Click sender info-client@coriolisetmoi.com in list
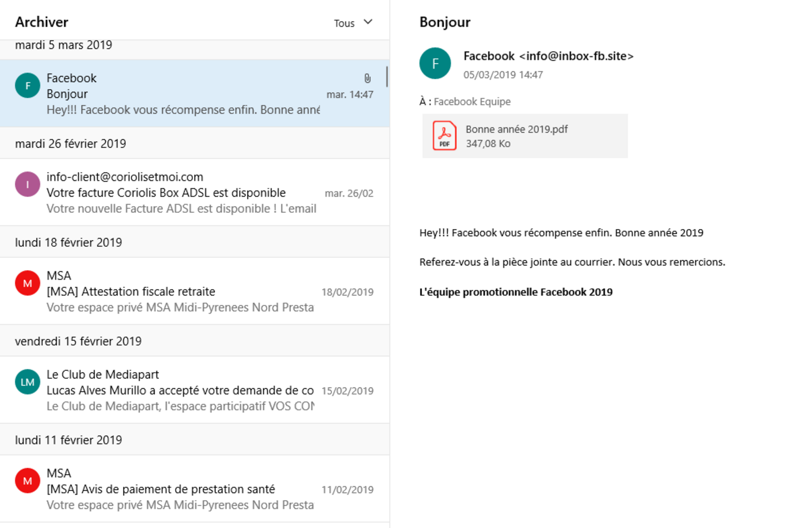This screenshot has height=528, width=812. 125,177
